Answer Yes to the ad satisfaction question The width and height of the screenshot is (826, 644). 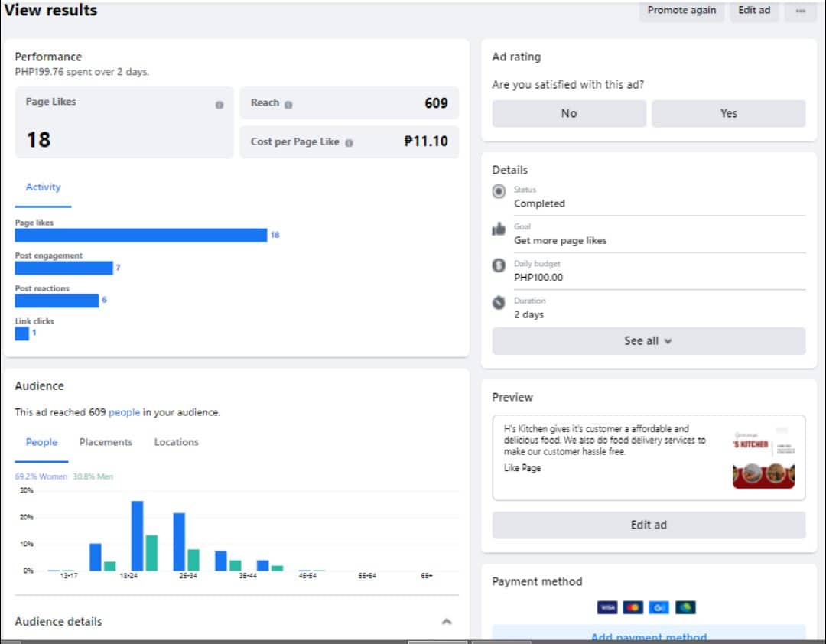coord(728,113)
